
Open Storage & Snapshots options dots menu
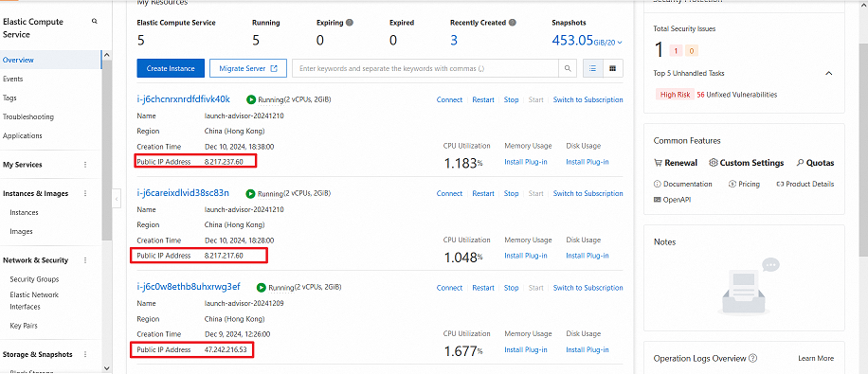85,354
